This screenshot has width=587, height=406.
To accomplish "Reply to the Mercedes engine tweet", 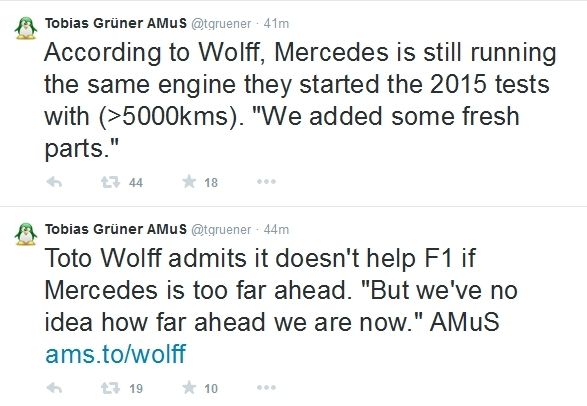I will click(54, 182).
